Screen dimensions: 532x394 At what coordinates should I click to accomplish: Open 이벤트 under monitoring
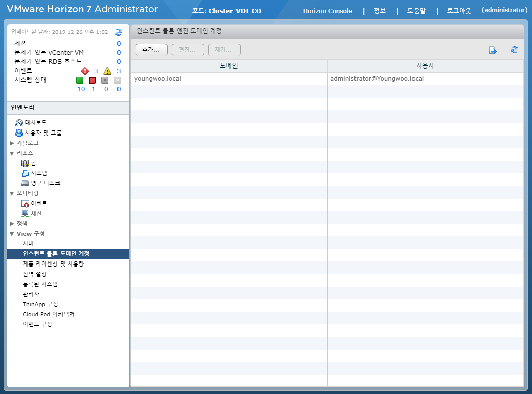click(34, 204)
